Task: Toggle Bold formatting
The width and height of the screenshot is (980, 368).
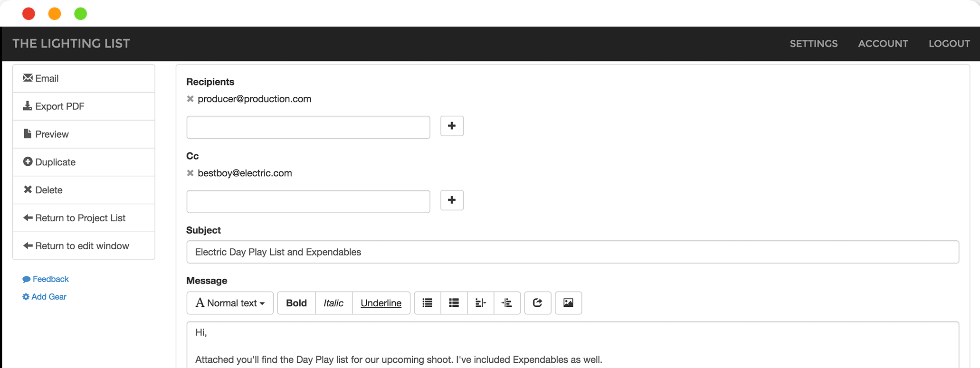Action: pos(296,303)
